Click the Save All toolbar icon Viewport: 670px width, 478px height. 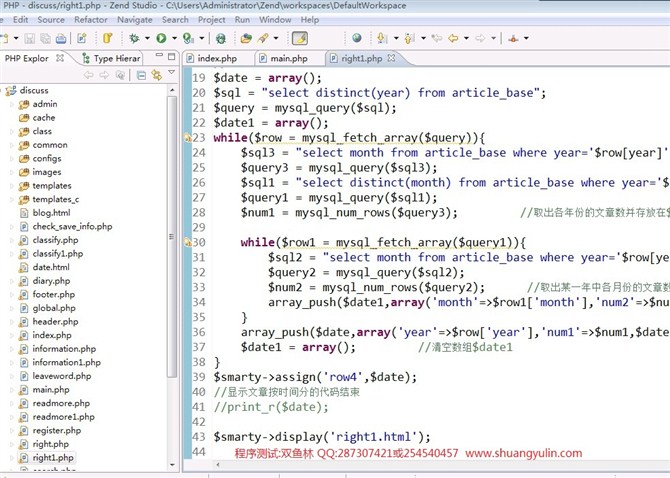coord(45,38)
